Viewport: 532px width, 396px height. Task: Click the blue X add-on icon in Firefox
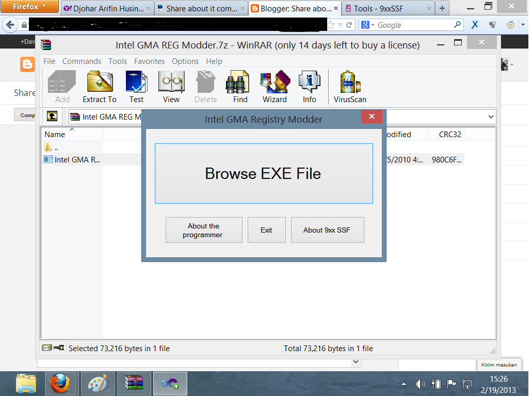475,24
